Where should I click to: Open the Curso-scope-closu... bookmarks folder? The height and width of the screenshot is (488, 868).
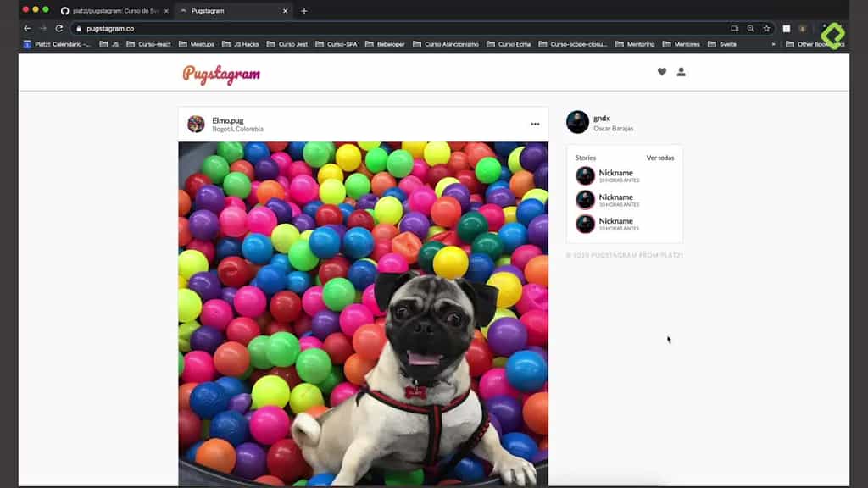click(x=573, y=44)
